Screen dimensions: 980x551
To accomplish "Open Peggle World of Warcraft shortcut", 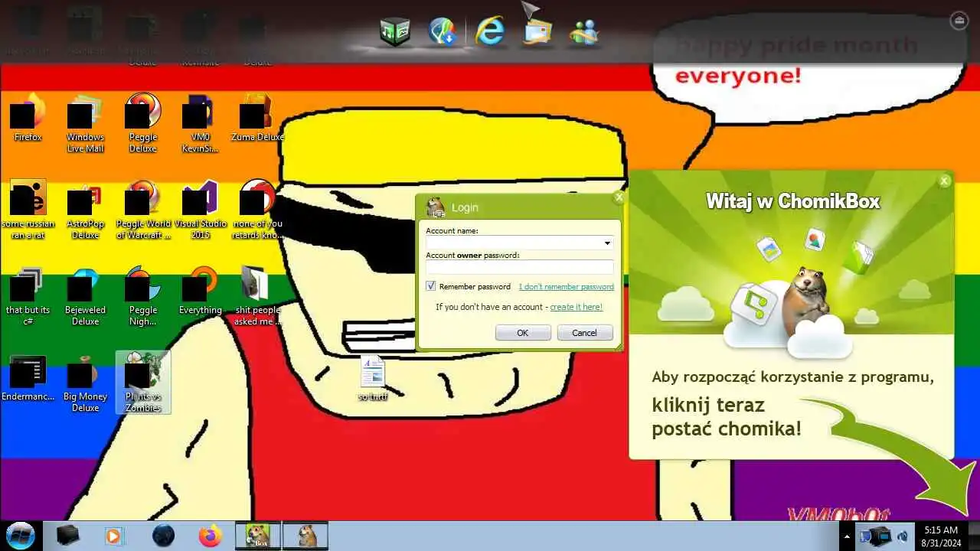I will (142, 209).
